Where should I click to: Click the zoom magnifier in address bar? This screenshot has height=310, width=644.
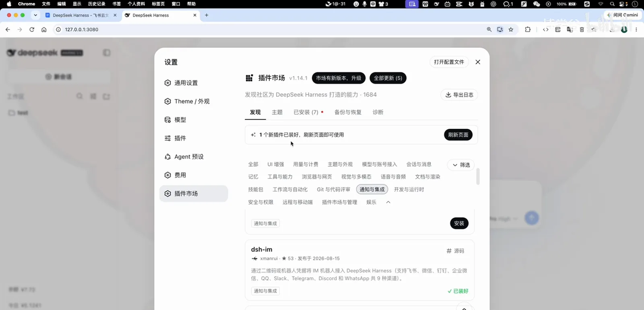[x=489, y=29]
